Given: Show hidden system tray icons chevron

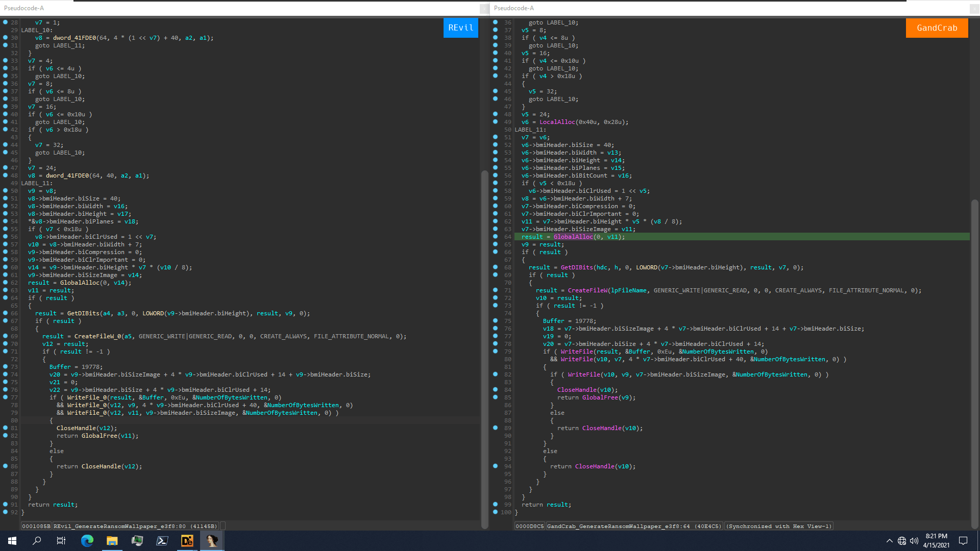Looking at the screenshot, I should click(x=890, y=541).
